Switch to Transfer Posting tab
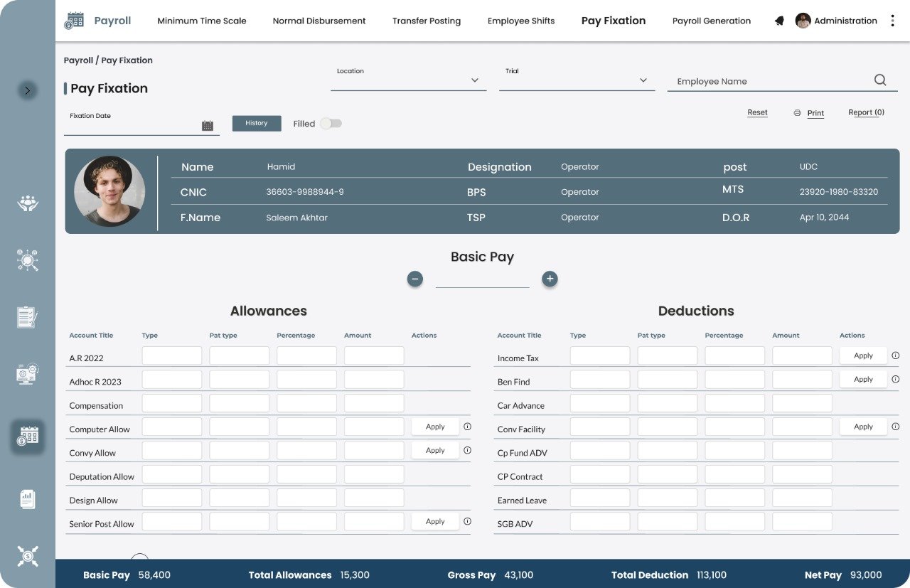Screen dimensions: 910x588 [x=427, y=21]
